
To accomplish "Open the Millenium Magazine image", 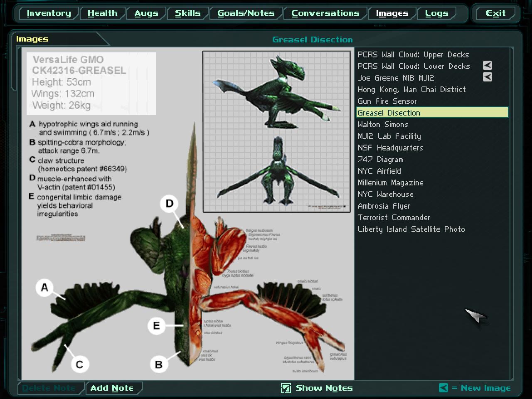I will pos(390,182).
